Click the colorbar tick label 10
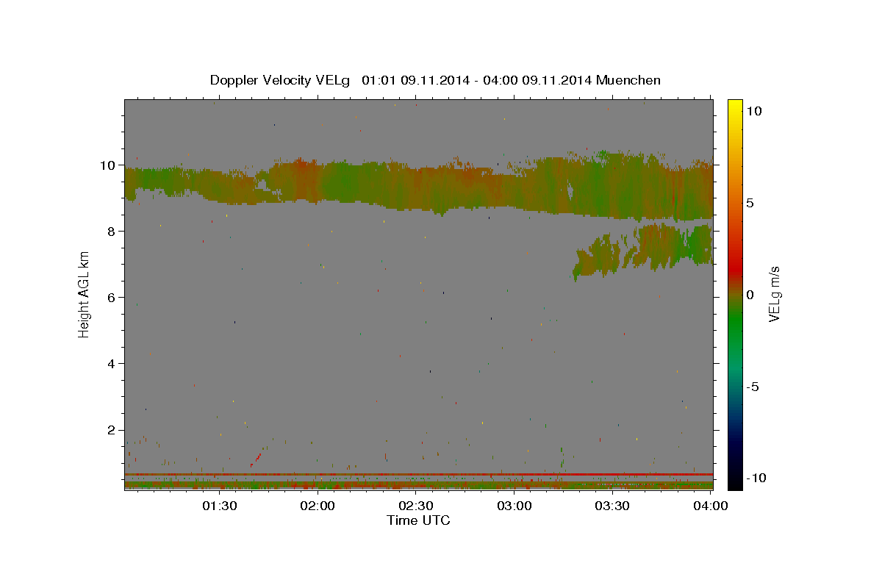882x588 pixels. [x=754, y=111]
